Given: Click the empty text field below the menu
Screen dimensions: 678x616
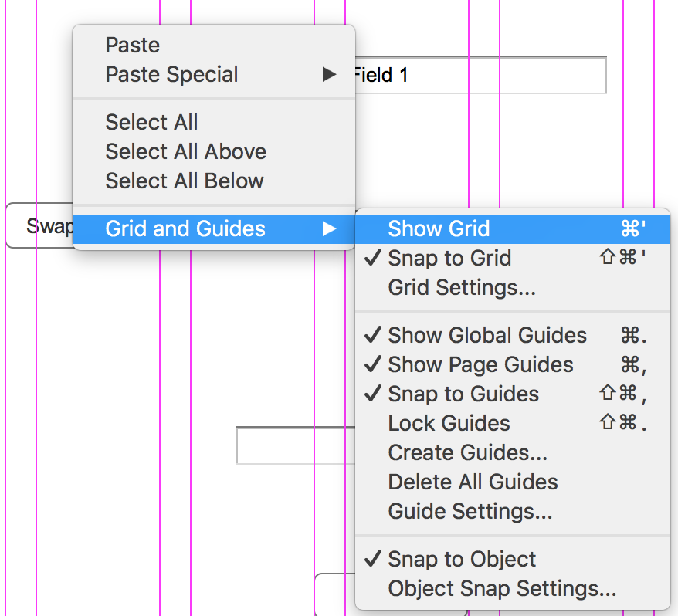Looking at the screenshot, I should 293,446.
